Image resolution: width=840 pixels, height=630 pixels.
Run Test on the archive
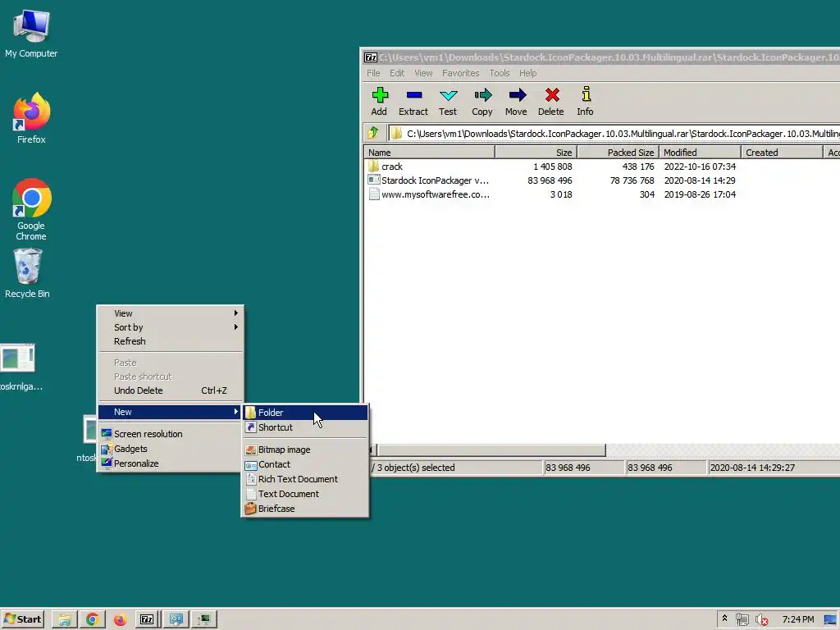pyautogui.click(x=448, y=101)
